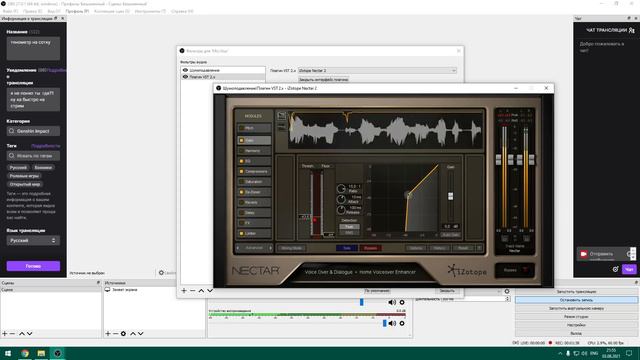
Task: Click the stream title text field
Action: point(33,48)
